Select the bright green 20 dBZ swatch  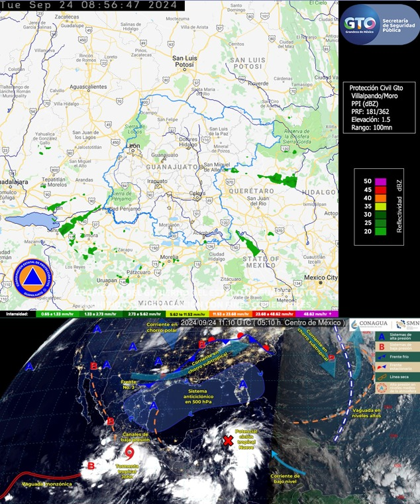pyautogui.click(x=380, y=231)
